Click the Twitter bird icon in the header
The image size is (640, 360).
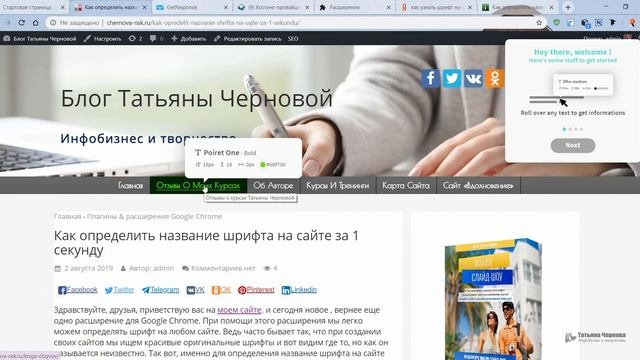pos(452,78)
